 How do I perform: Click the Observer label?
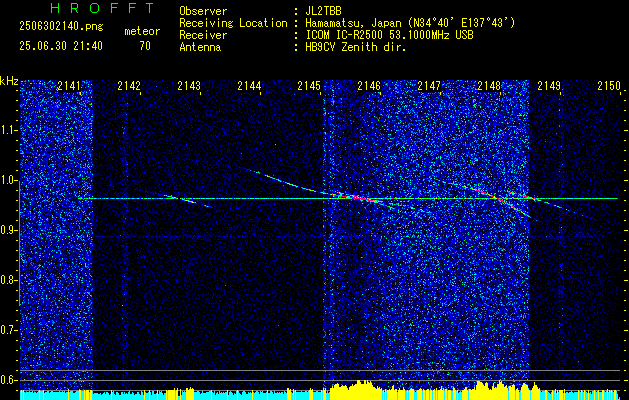point(203,11)
